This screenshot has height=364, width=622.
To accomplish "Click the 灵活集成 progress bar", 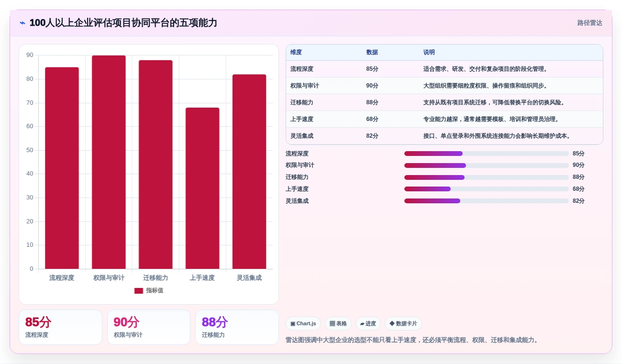I will (487, 201).
